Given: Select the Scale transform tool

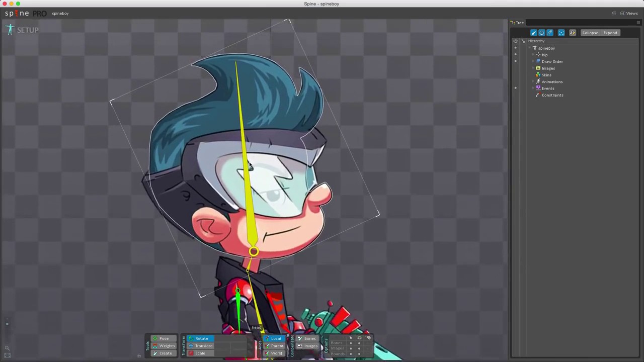Looking at the screenshot, I should [200, 353].
